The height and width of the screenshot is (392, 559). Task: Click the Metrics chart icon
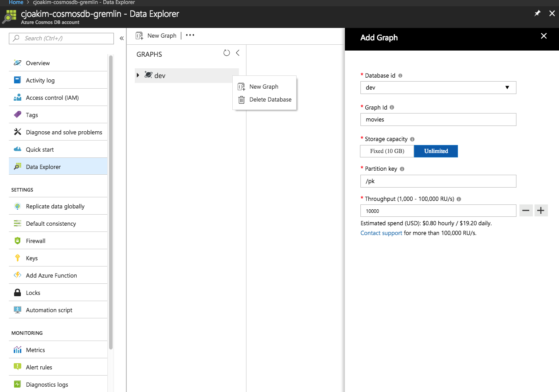pos(17,350)
